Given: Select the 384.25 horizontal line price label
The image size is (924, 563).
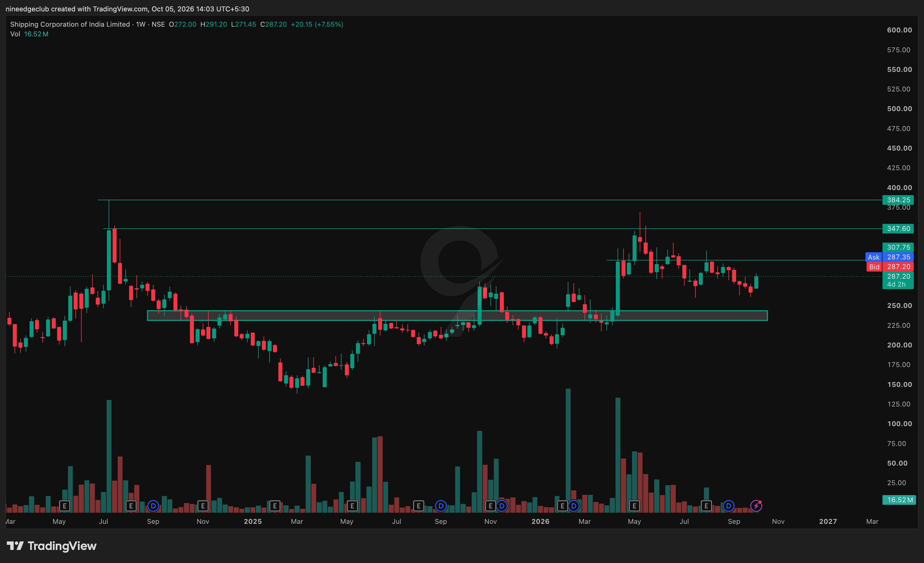Looking at the screenshot, I should 898,200.
